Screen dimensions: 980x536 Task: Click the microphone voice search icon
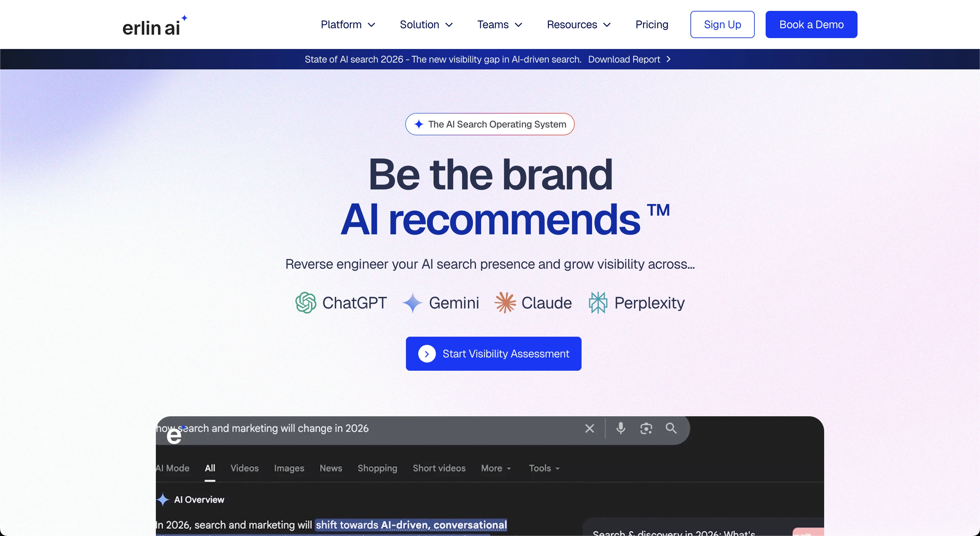620,429
